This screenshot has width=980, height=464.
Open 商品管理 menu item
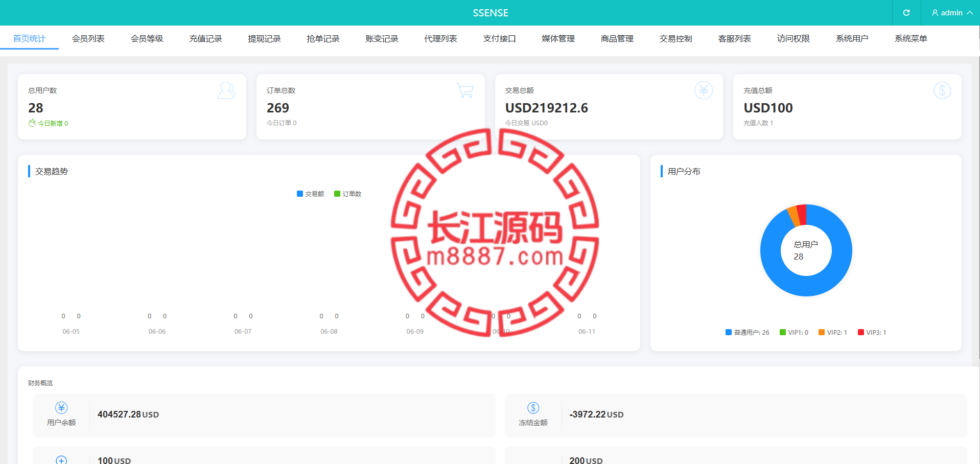pos(617,38)
